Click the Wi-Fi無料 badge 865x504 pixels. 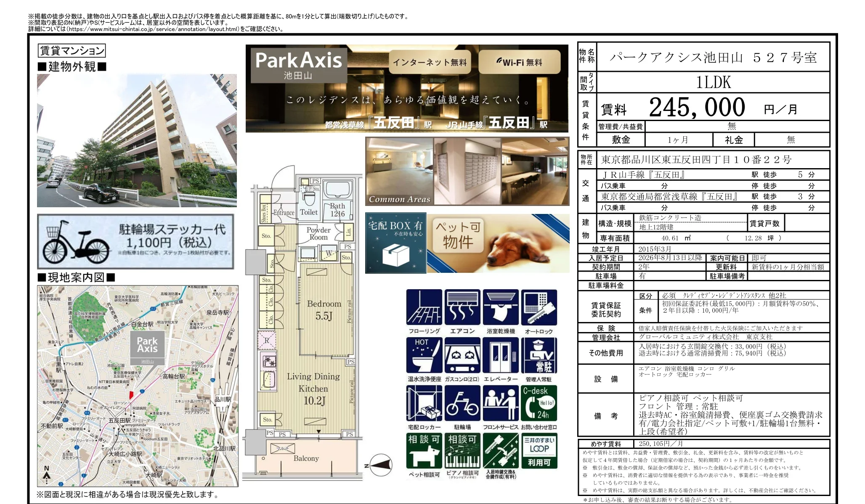point(520,62)
